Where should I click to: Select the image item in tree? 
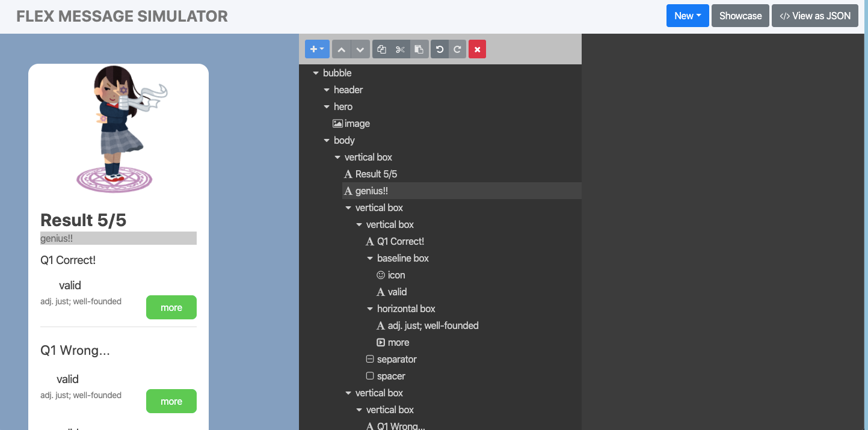pyautogui.click(x=351, y=123)
